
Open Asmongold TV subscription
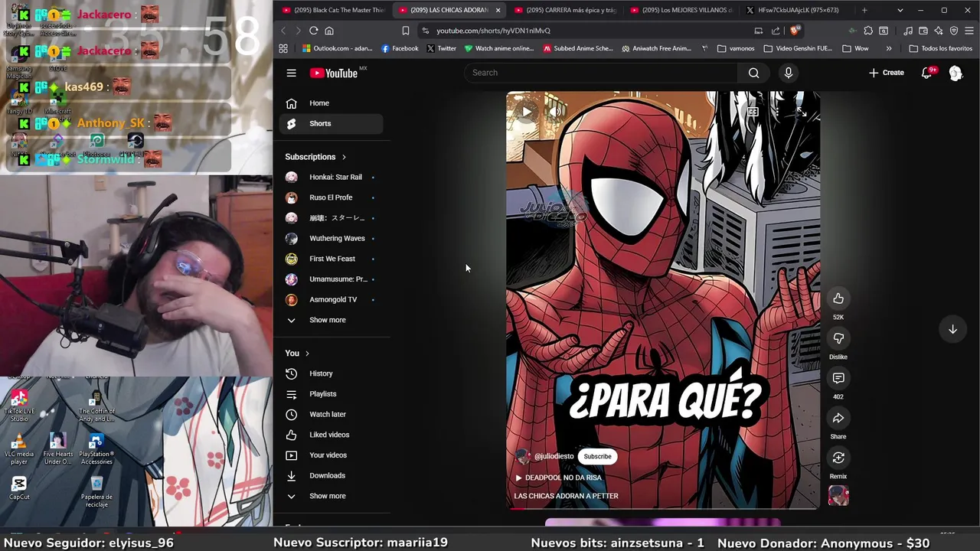pos(331,300)
